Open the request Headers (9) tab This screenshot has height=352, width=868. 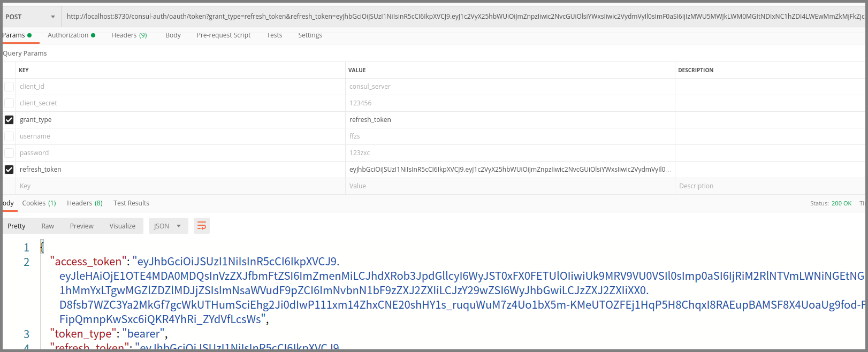129,35
